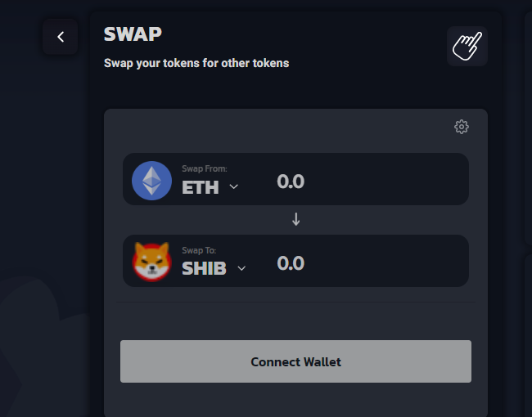Expand the SHIB token chevron
Viewport: 532px width, 417px height.
(x=241, y=268)
